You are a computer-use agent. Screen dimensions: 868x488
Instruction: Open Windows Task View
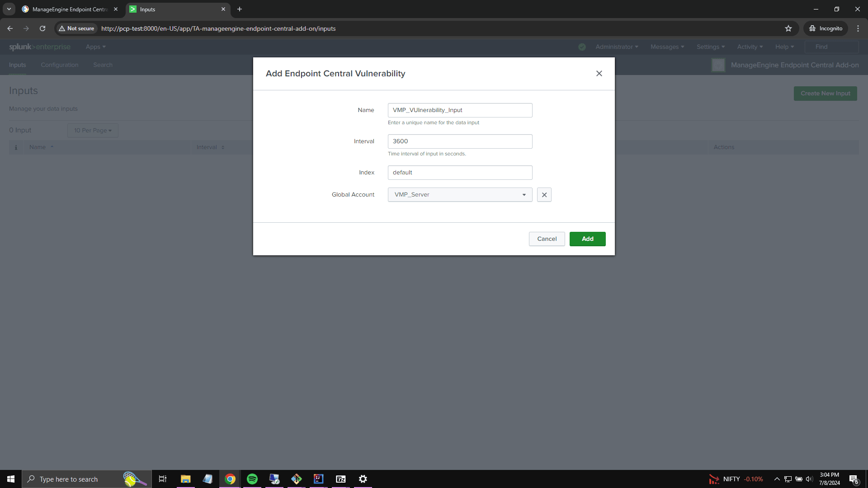(162, 479)
